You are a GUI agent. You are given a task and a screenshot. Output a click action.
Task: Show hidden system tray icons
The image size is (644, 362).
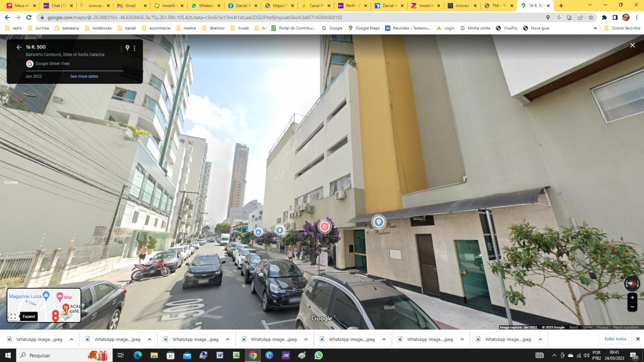(554, 355)
